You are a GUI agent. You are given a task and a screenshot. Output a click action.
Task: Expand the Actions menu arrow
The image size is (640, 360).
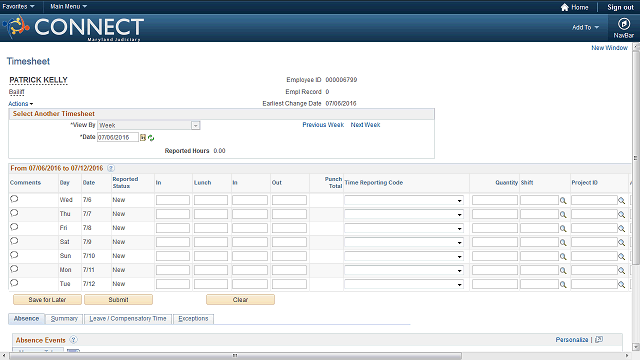click(x=31, y=104)
